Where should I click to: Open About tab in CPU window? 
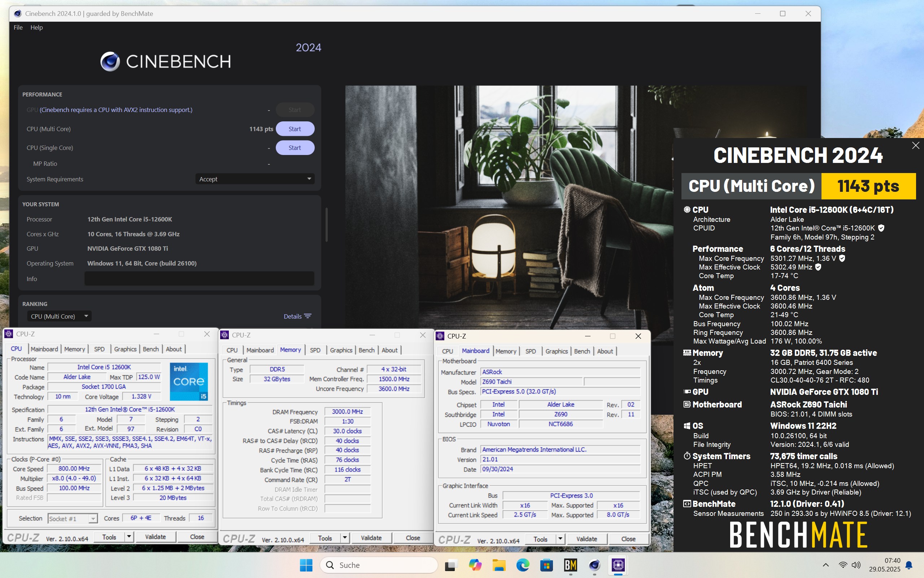pyautogui.click(x=174, y=349)
